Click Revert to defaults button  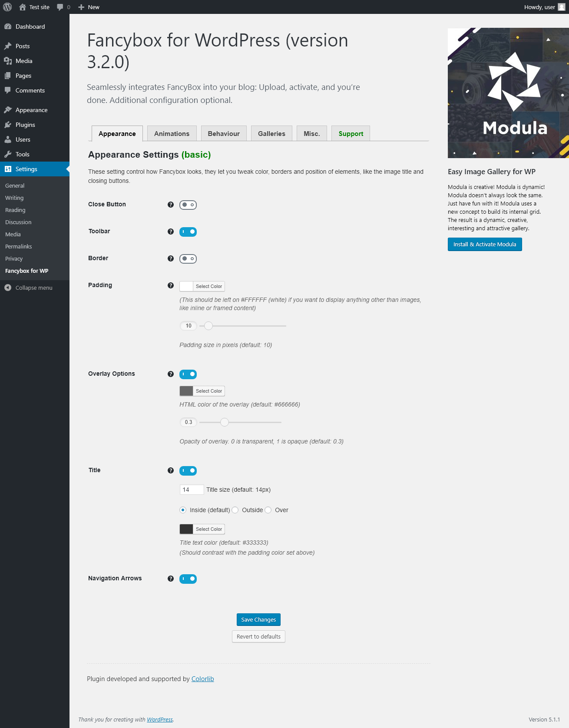(258, 636)
